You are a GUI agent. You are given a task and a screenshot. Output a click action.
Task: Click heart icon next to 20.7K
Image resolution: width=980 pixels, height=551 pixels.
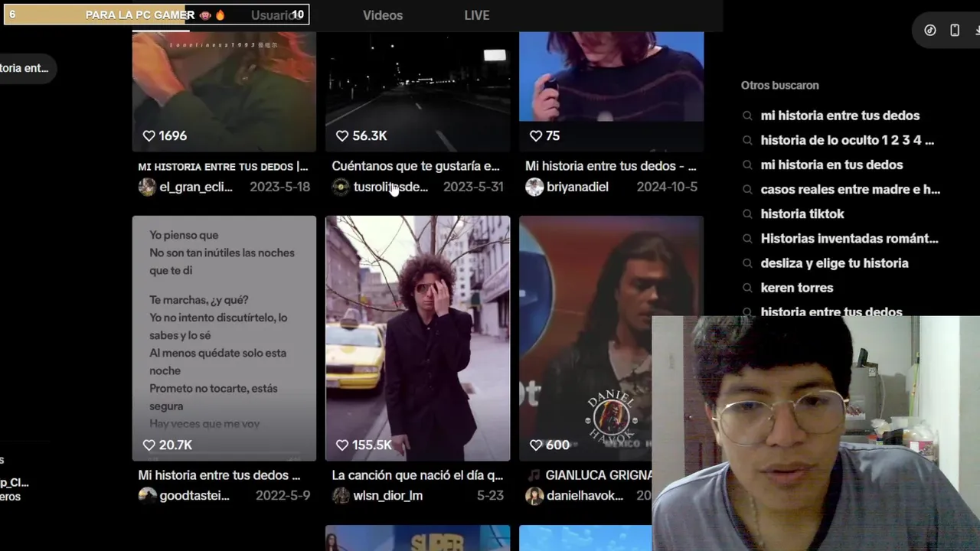[x=149, y=445]
